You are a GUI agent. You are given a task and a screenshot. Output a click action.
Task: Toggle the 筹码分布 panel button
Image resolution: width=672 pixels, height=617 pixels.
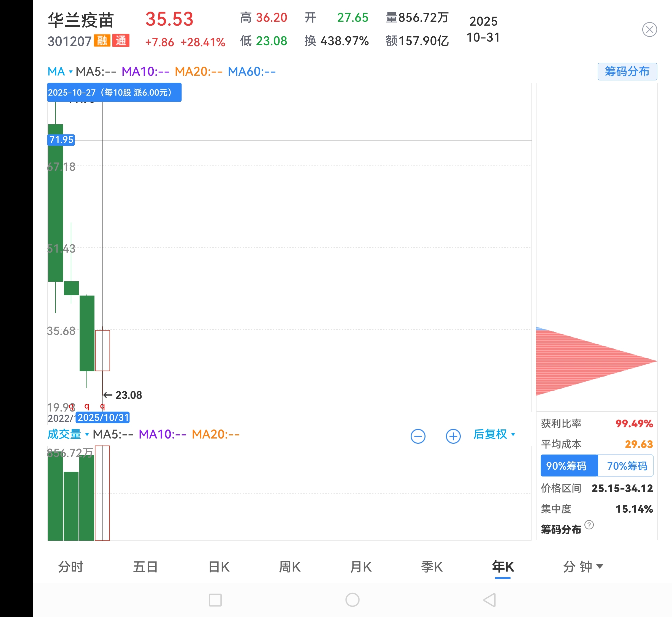point(627,71)
